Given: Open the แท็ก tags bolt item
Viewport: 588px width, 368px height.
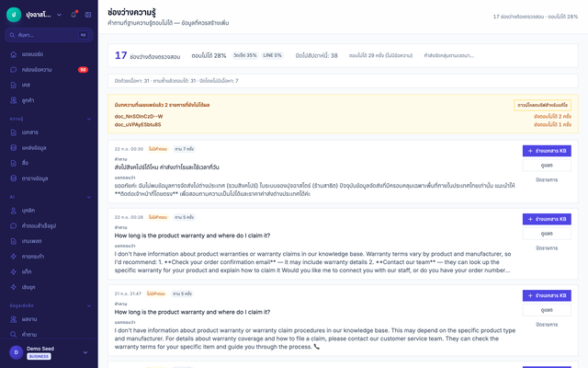Looking at the screenshot, I should coord(14,272).
